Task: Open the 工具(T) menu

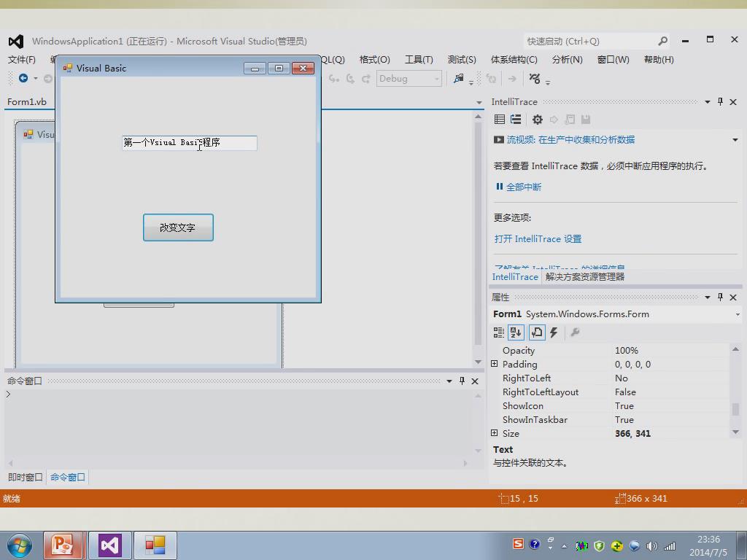Action: tap(419, 60)
